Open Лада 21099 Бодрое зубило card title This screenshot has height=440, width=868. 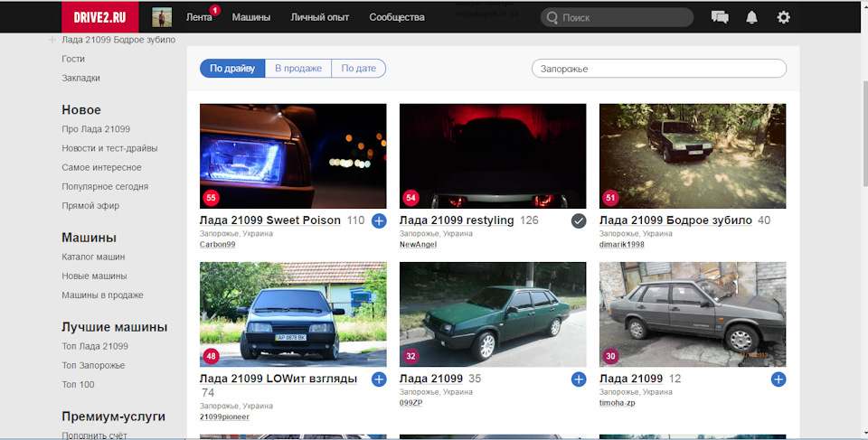675,220
